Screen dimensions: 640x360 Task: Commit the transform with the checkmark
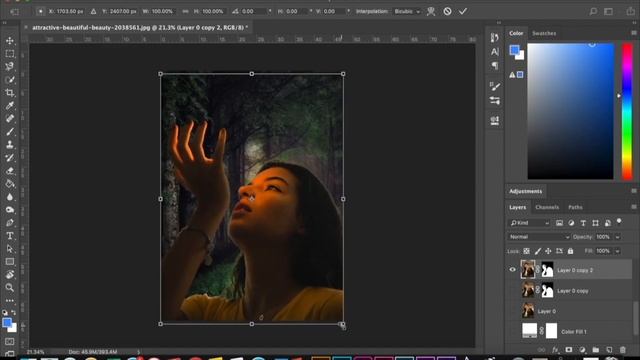[x=463, y=11]
